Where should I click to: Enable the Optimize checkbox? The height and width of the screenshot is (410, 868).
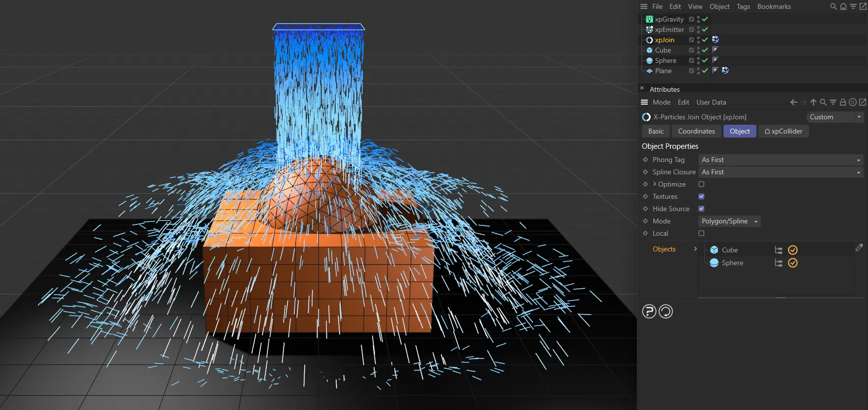pyautogui.click(x=701, y=184)
